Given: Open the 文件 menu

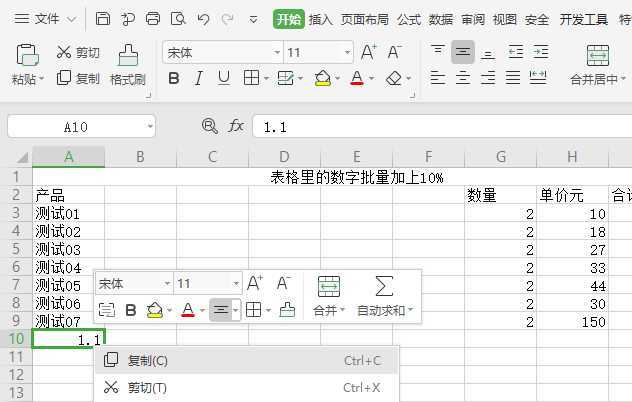Looking at the screenshot, I should (x=45, y=19).
